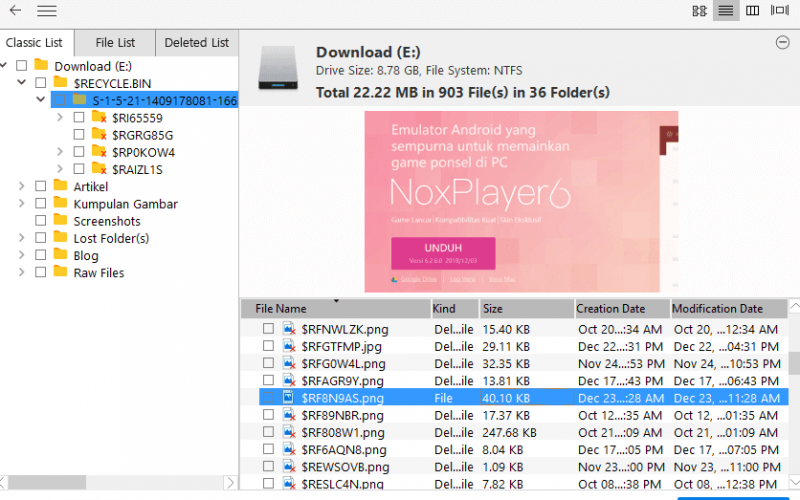This screenshot has width=800, height=500.
Task: Open the Deleted List tab
Action: (196, 43)
